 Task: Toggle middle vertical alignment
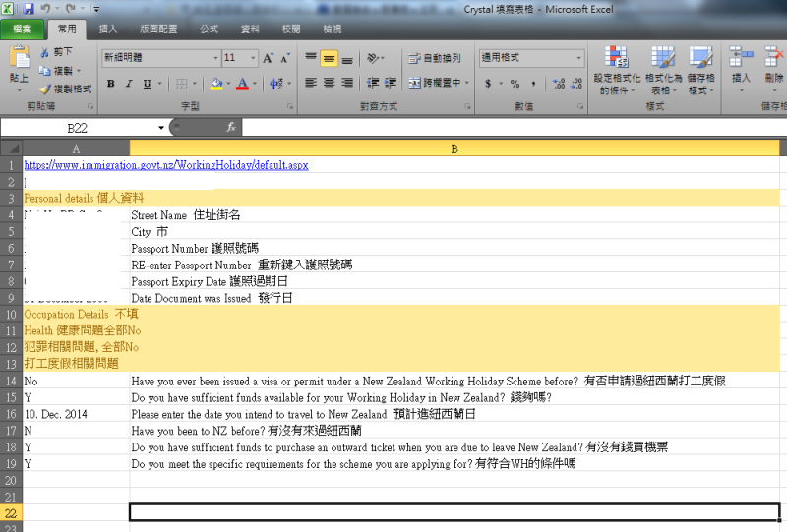pos(330,58)
